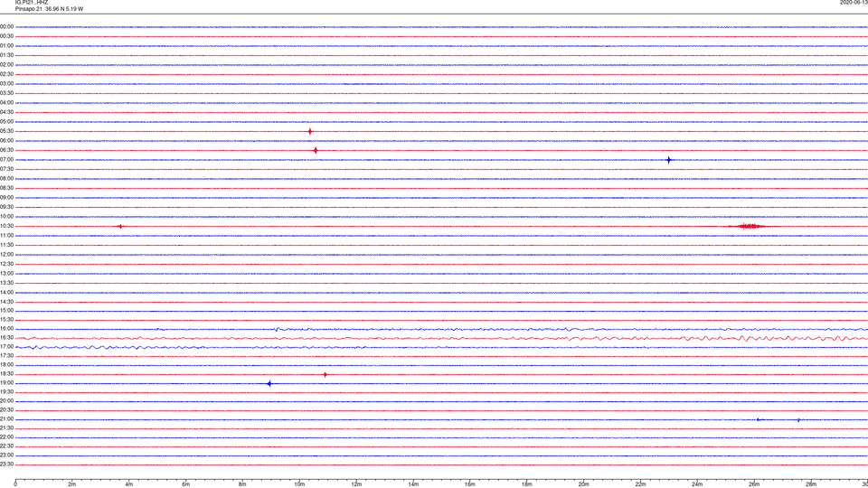Click the red tremor burst near 26m on 10:30 trace

point(750,226)
